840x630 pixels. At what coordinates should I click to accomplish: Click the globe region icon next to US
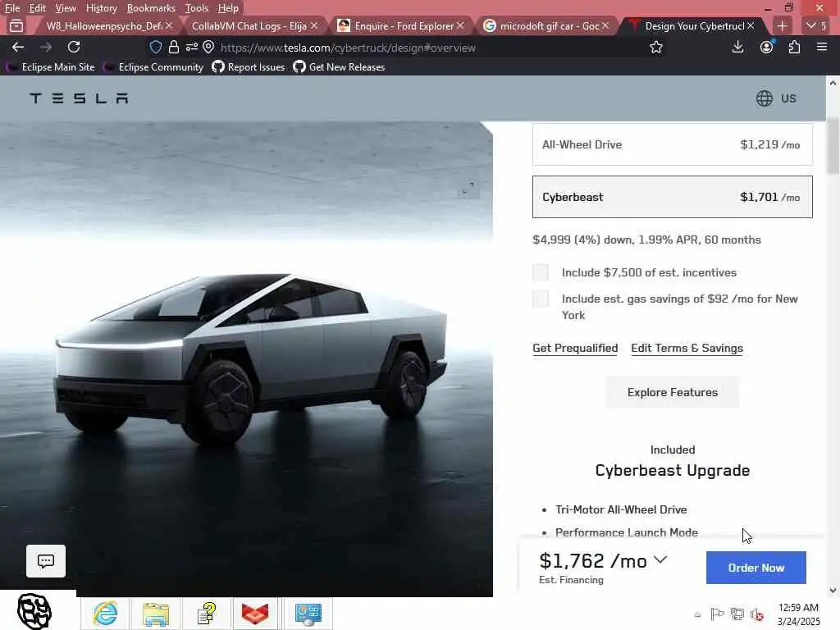pyautogui.click(x=765, y=98)
